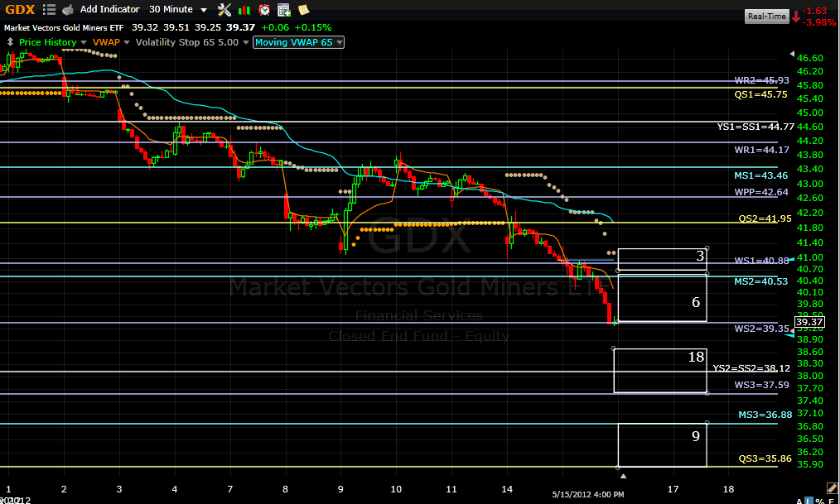Screen dimensions: 840x504
Task: Click the -3.98% daily change value
Action: tap(821, 22)
